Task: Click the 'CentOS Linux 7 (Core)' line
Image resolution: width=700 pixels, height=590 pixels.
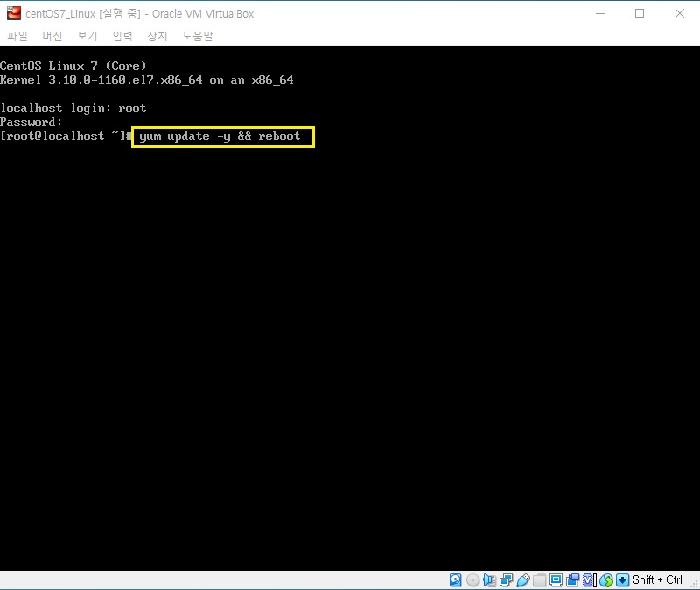Action: tap(73, 67)
